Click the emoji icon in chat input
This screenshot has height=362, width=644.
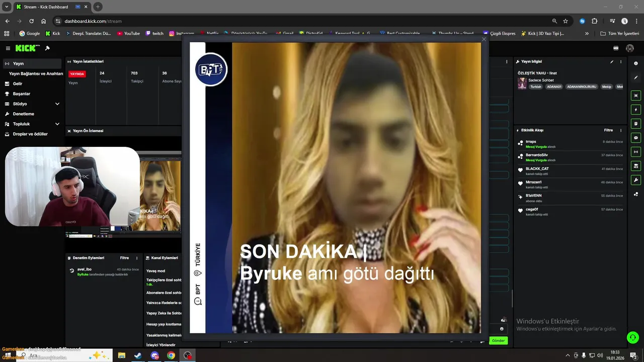pyautogui.click(x=501, y=329)
